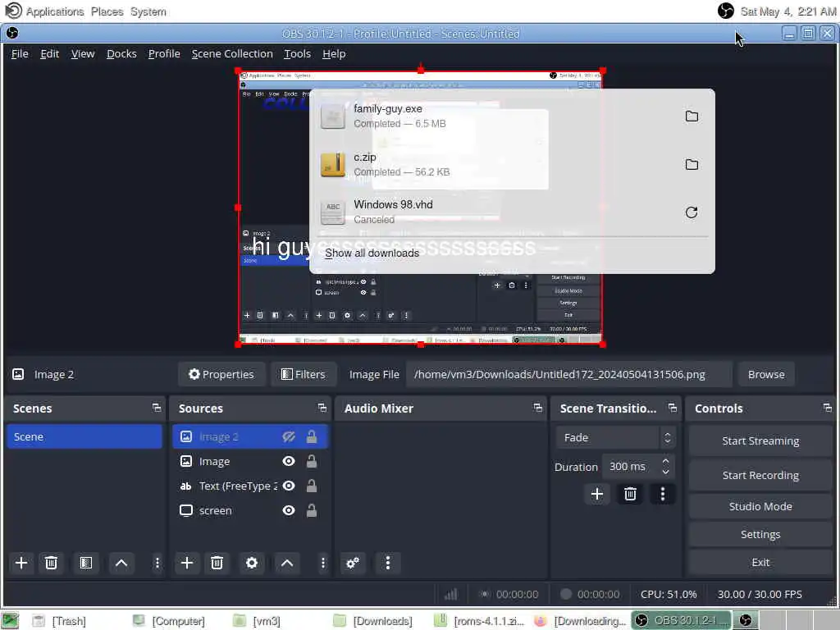The width and height of the screenshot is (840, 630).
Task: Open OBS Settings
Action: [760, 534]
